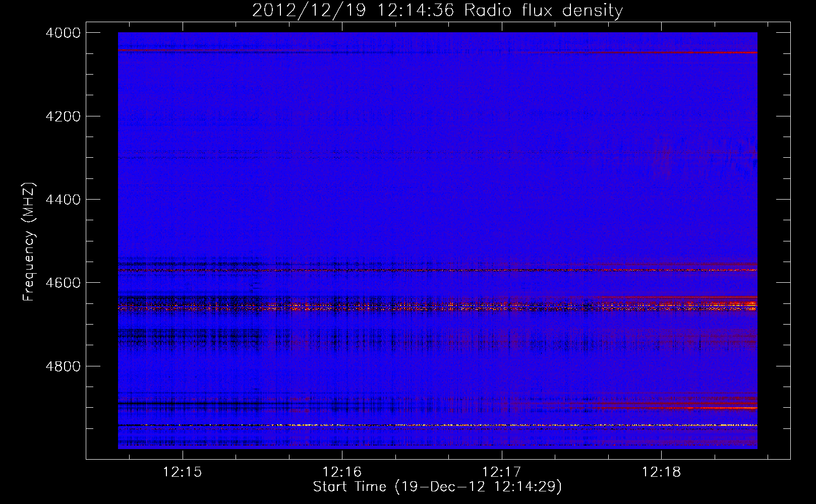Click the 4000 frequency axis label

(x=63, y=33)
